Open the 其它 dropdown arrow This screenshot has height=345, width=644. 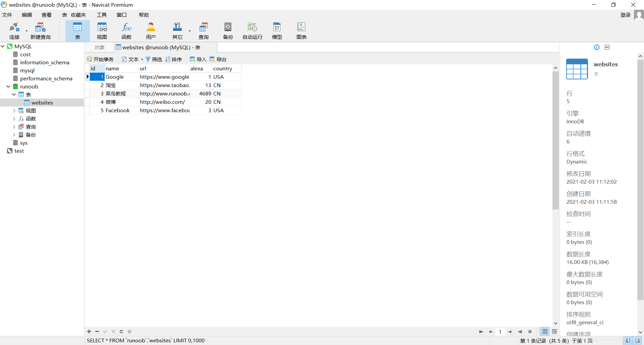190,31
